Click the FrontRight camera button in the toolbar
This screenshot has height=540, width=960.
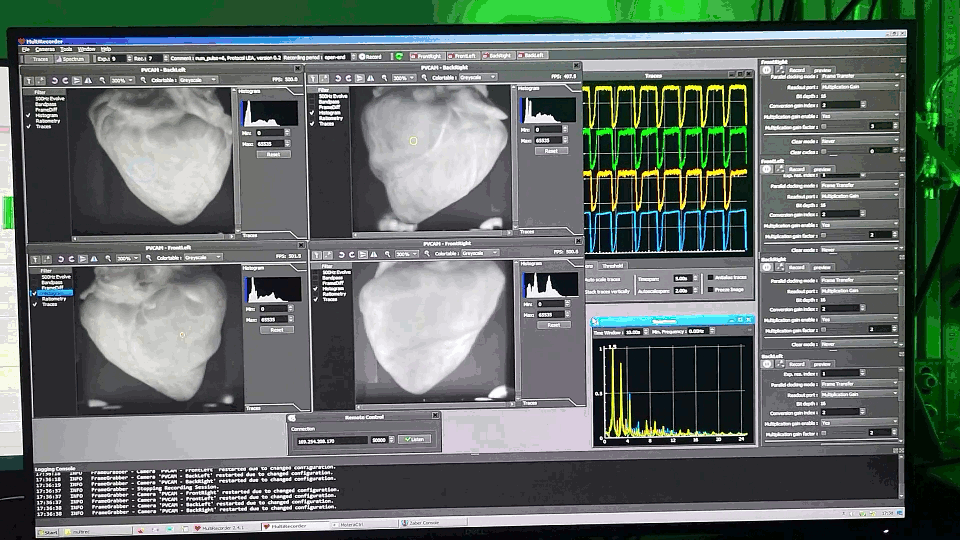click(427, 56)
